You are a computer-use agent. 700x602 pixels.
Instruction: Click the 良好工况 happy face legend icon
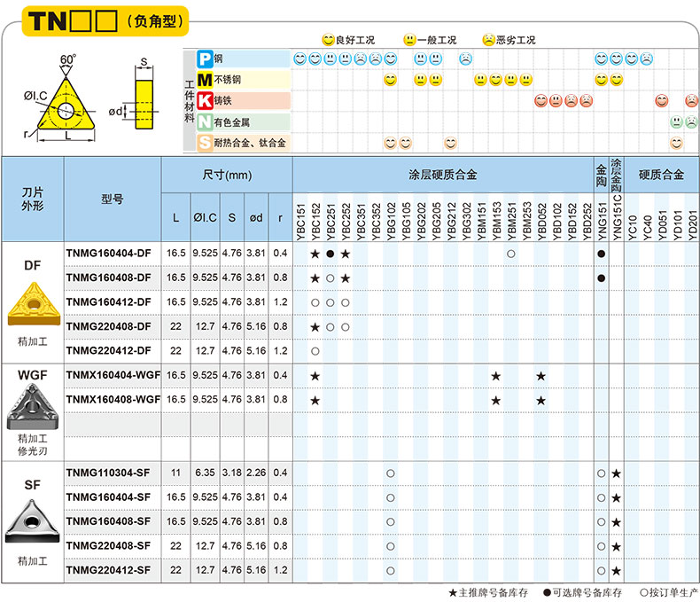tap(328, 40)
